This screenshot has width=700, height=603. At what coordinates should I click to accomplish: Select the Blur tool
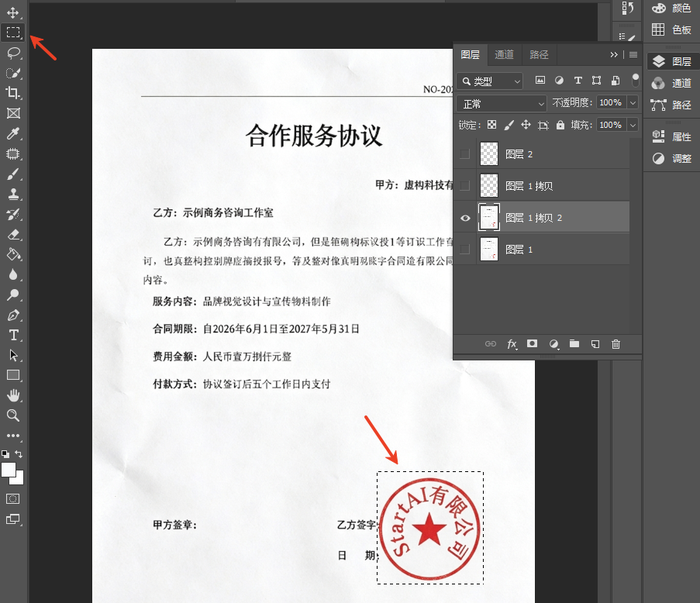coord(13,274)
